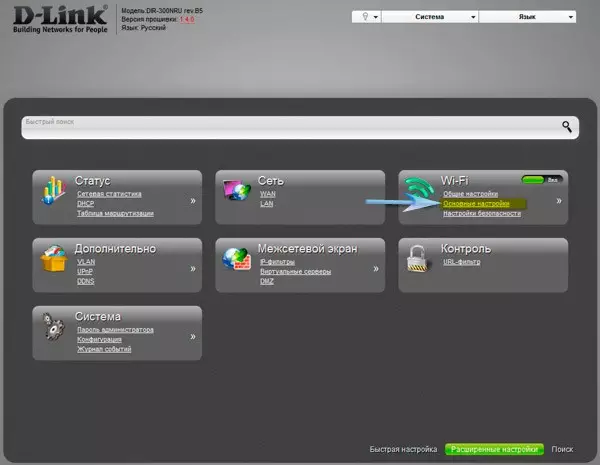This screenshot has width=600, height=465.
Task: Open IP-фильтры link
Action: click(277, 262)
